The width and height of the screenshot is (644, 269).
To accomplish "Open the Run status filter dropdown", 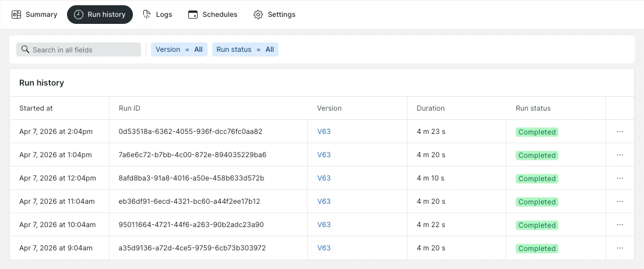I will tap(245, 49).
